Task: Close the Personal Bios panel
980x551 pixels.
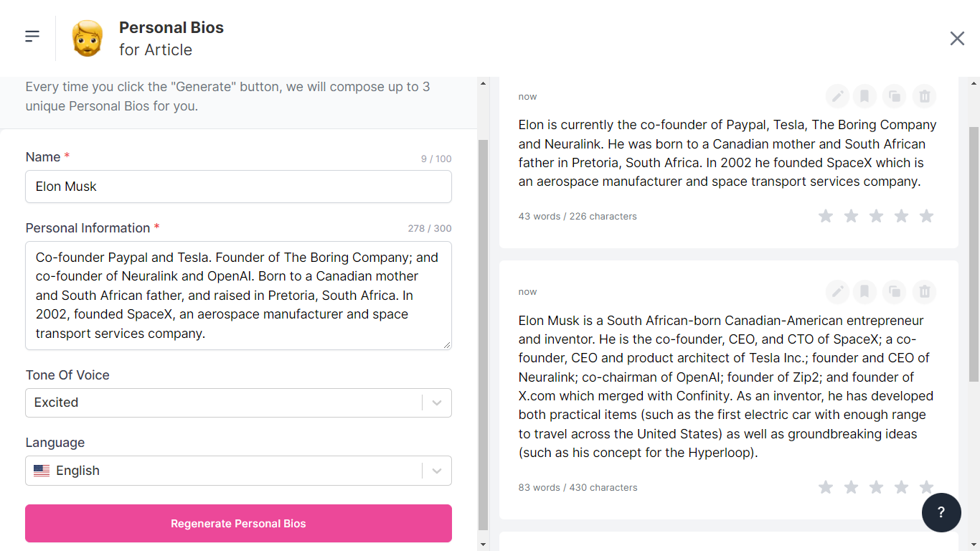Action: pyautogui.click(x=957, y=39)
